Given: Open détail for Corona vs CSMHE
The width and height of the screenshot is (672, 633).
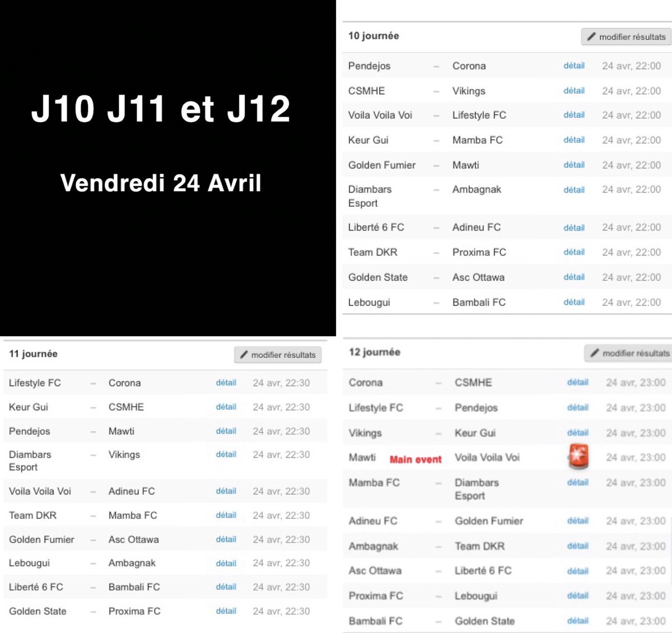Looking at the screenshot, I should pyautogui.click(x=577, y=382).
